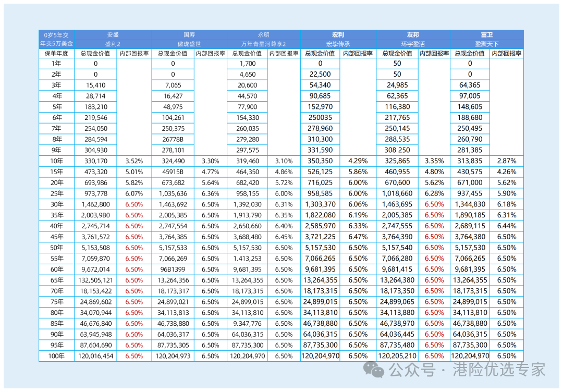This screenshot has width=563, height=392.
Task: Select the 傲珑盛世 product name cell
Action: [x=189, y=44]
